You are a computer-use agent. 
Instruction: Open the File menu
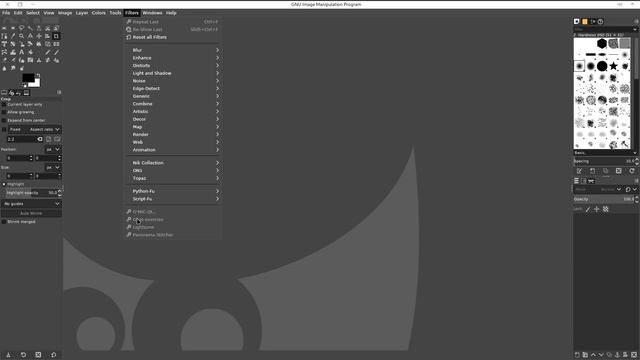click(x=6, y=13)
